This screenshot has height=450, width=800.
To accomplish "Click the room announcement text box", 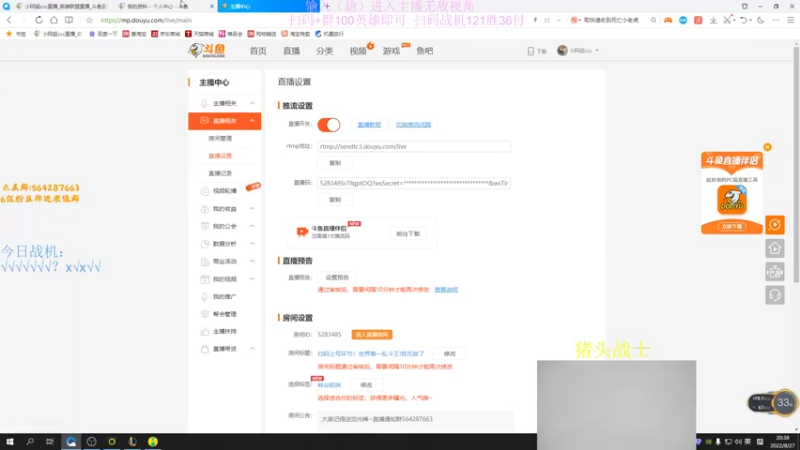I will (415, 419).
